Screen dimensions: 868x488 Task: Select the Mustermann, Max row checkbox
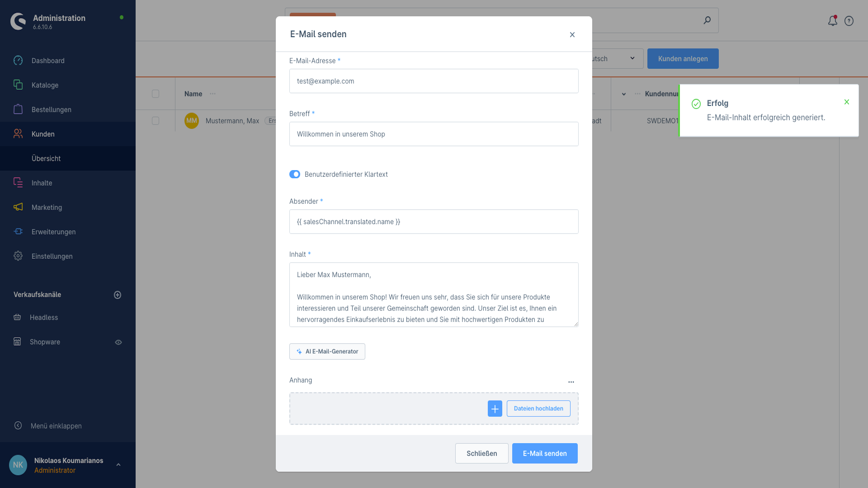point(156,121)
